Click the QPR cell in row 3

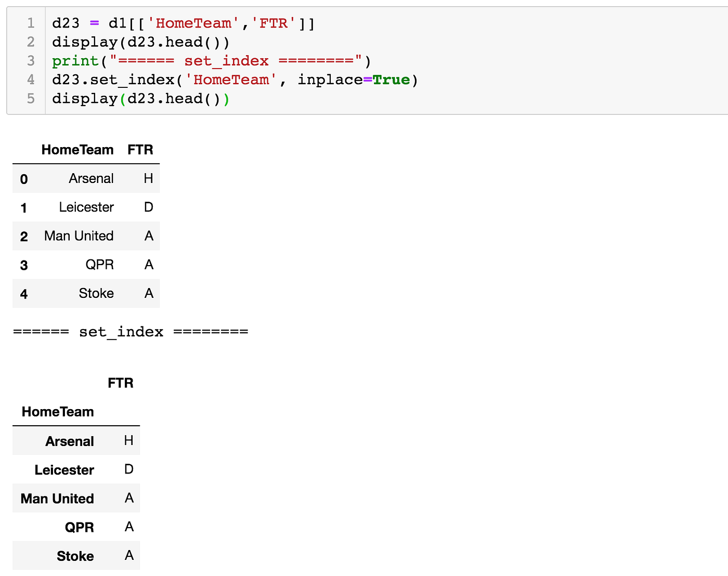click(100, 264)
